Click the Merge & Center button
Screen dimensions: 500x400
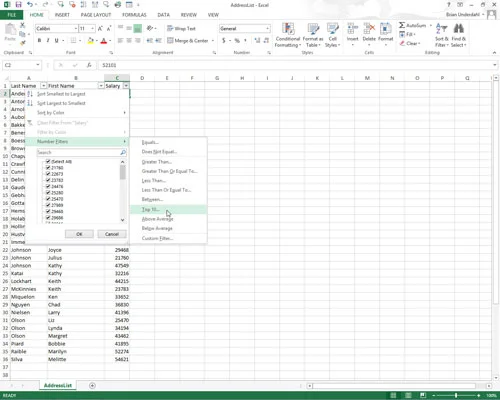[188, 41]
